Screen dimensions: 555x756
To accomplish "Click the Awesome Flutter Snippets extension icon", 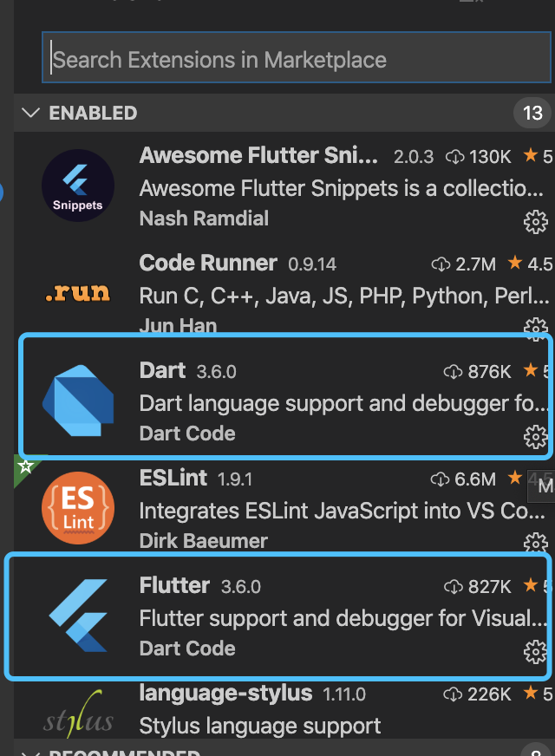I will pyautogui.click(x=78, y=186).
